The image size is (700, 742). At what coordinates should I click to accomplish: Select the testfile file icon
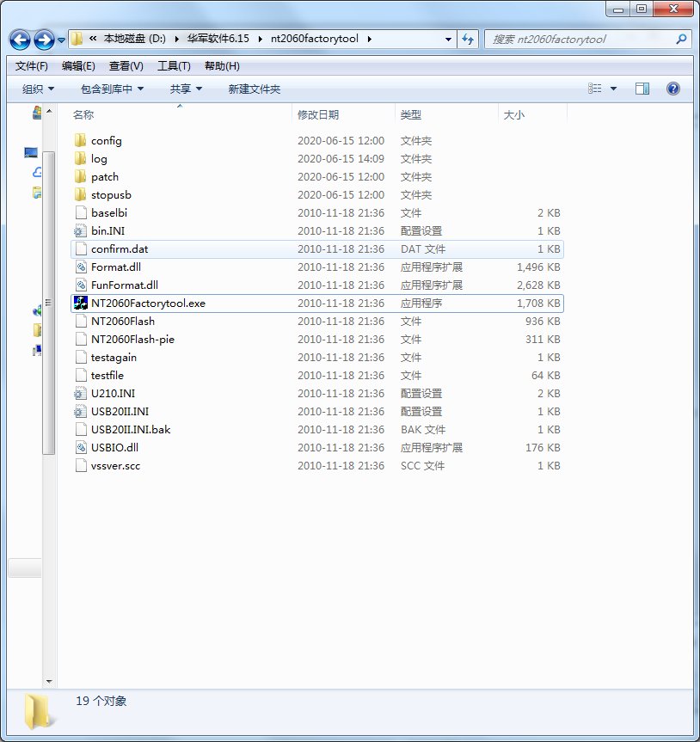pos(81,375)
